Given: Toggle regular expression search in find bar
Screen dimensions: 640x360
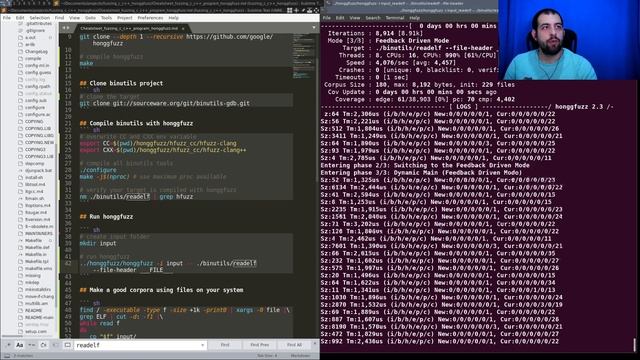Looking at the screenshot, I should [x=8, y=345].
